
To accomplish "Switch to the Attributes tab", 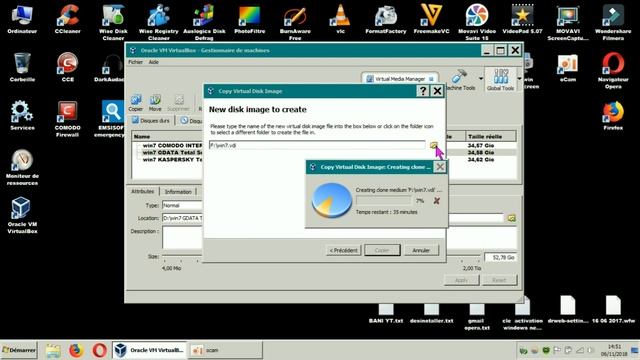I will [142, 191].
